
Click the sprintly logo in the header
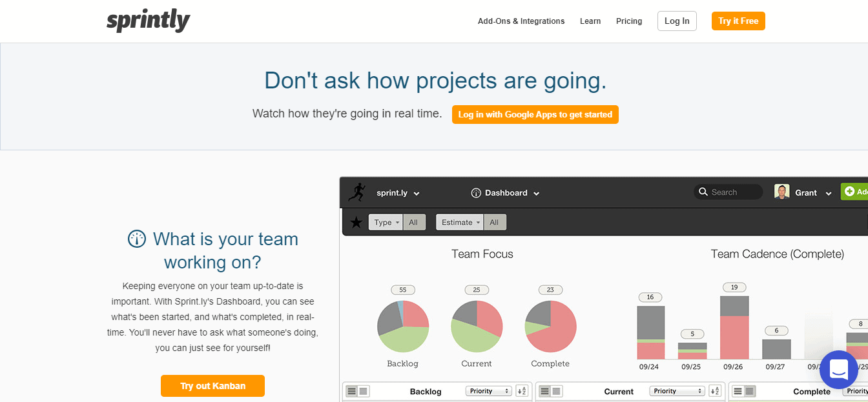(x=149, y=21)
